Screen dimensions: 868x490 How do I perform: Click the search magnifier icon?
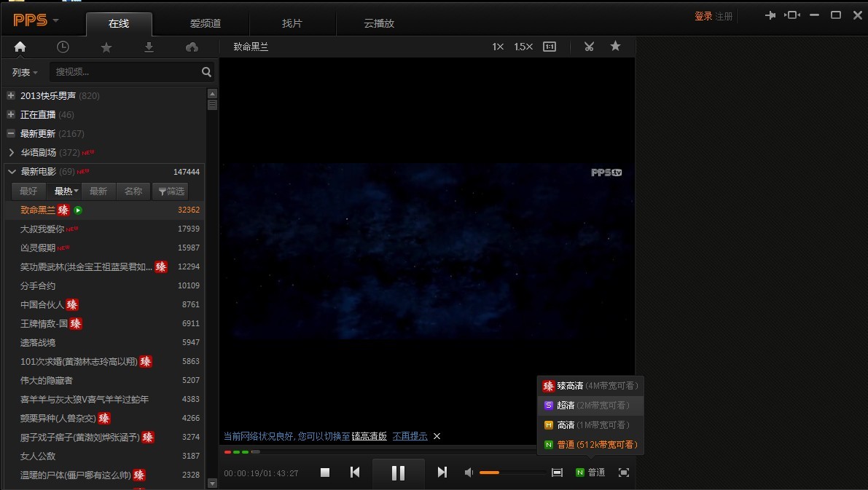(x=206, y=72)
